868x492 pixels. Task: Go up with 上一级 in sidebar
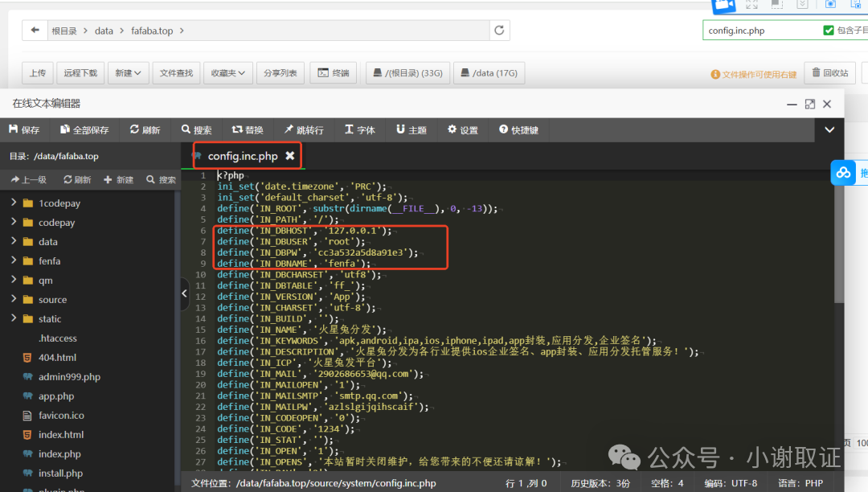tap(28, 180)
